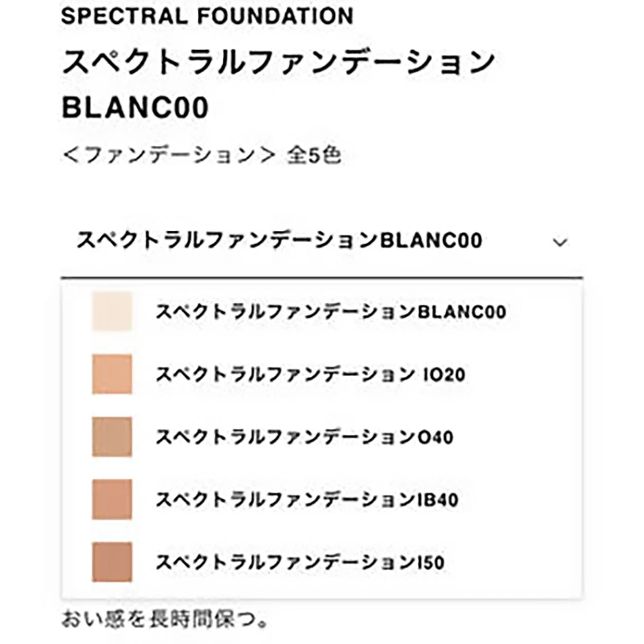Choose the スペクトラルファンデーション IO20 list option
Image resolution: width=644 pixels, height=644 pixels.
pos(310,374)
